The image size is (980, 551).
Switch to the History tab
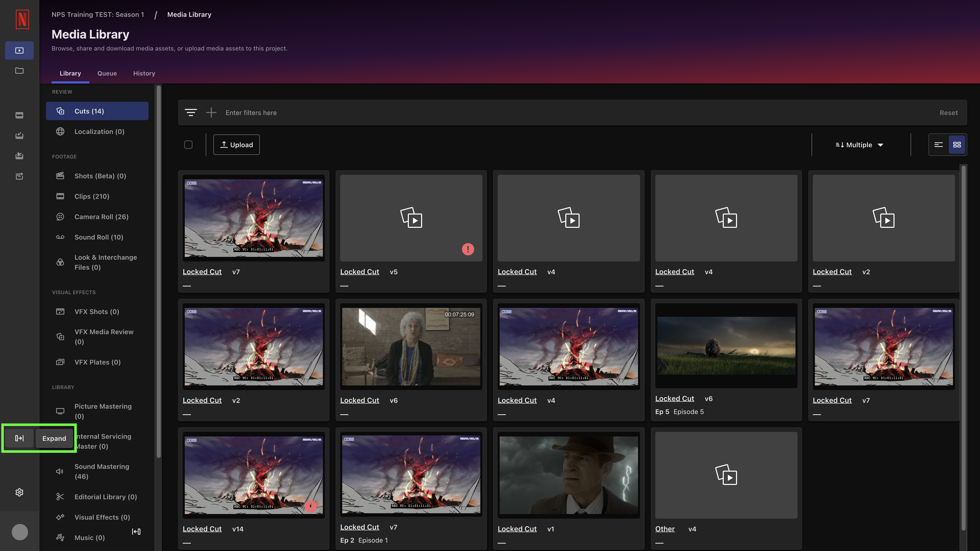tap(144, 73)
